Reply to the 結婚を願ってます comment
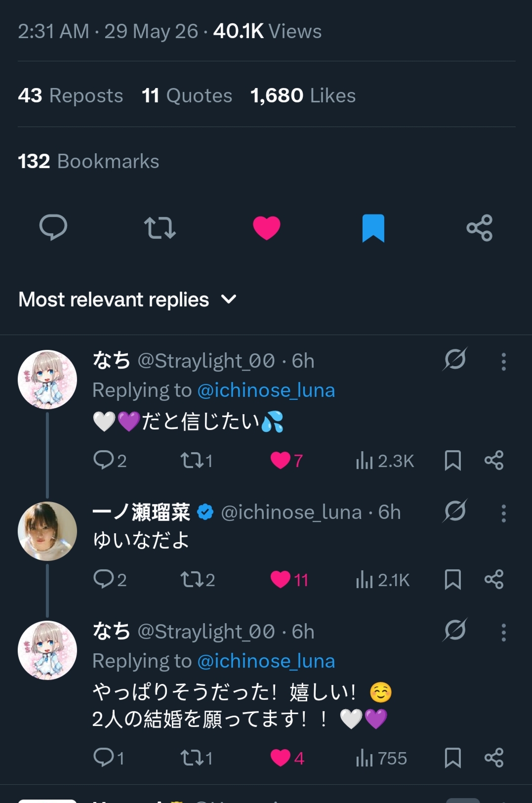The image size is (532, 803). point(109,758)
